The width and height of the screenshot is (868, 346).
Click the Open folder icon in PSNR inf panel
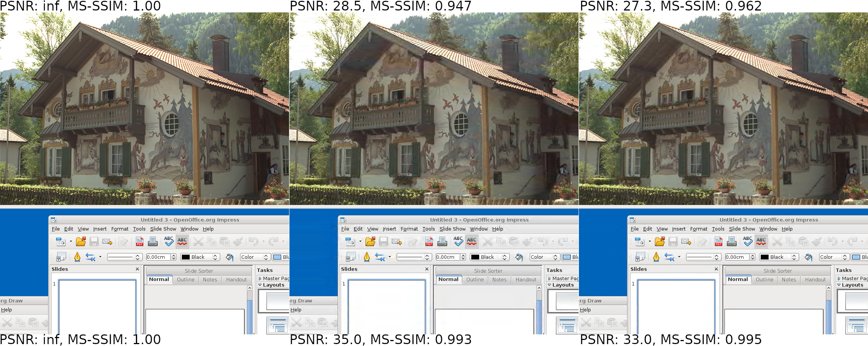pos(81,241)
